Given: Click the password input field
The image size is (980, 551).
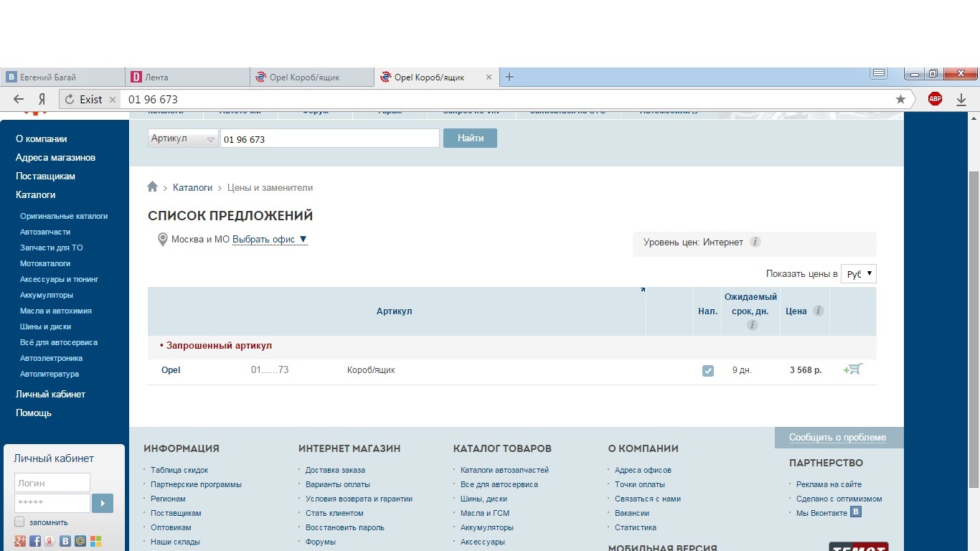Looking at the screenshot, I should point(52,503).
